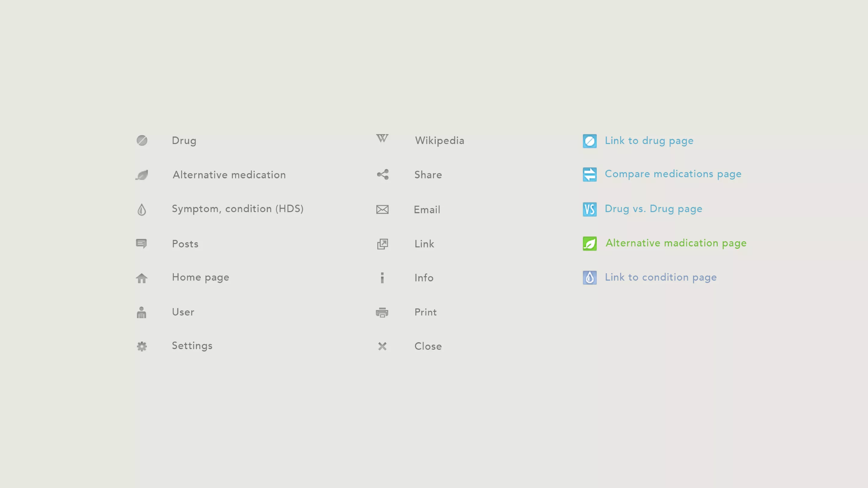Click the Email envelope icon
The height and width of the screenshot is (488, 868).
pyautogui.click(x=382, y=209)
